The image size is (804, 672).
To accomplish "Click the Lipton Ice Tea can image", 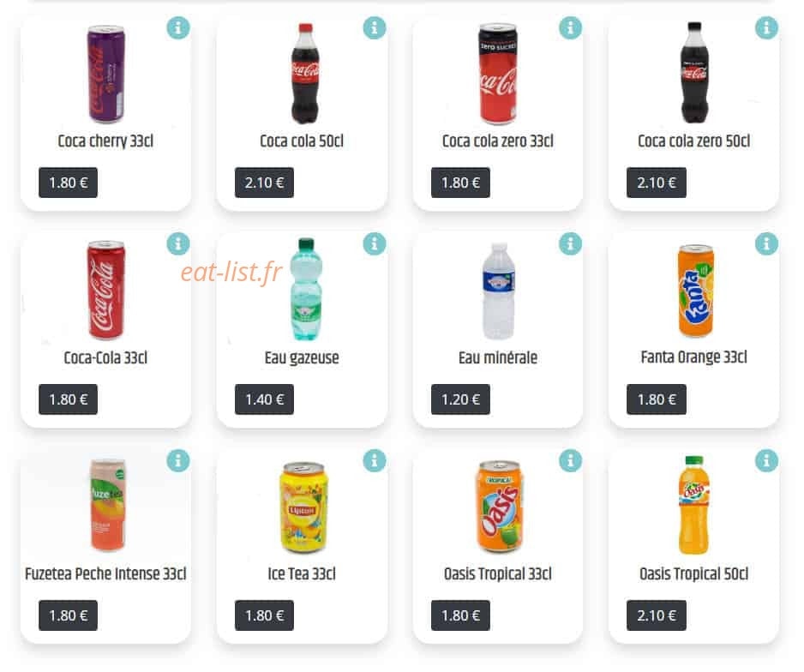I will [x=303, y=507].
